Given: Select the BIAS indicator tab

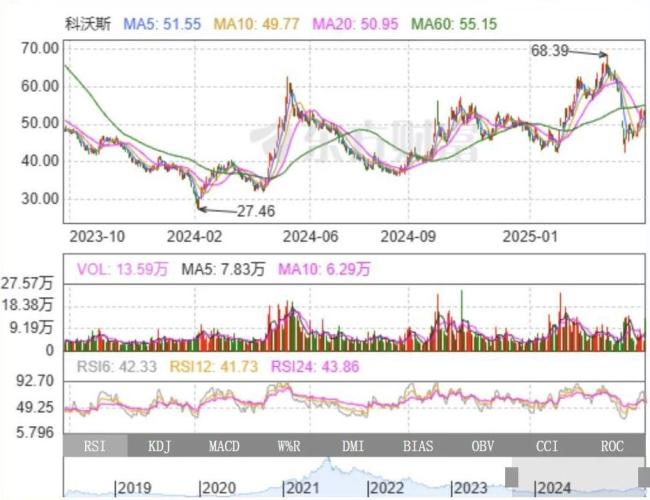Looking at the screenshot, I should pos(417,445).
